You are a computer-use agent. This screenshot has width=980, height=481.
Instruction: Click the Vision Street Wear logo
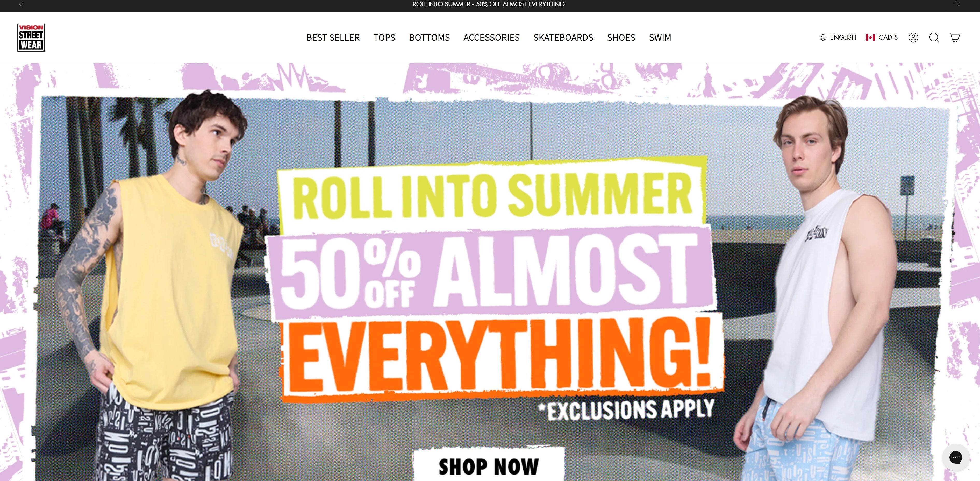click(31, 37)
